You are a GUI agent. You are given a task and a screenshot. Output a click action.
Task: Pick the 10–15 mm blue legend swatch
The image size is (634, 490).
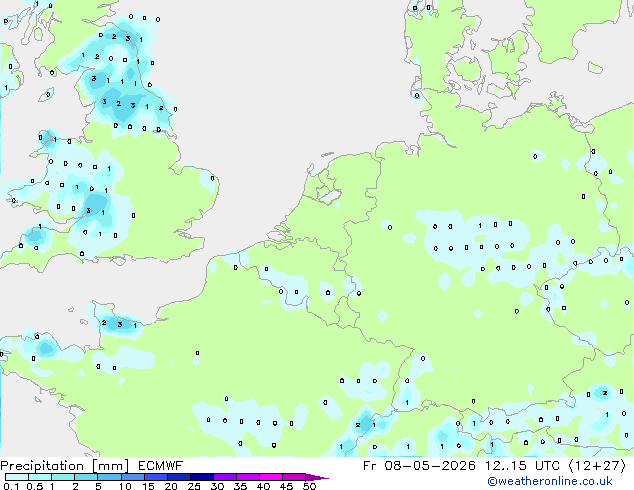coord(133,477)
